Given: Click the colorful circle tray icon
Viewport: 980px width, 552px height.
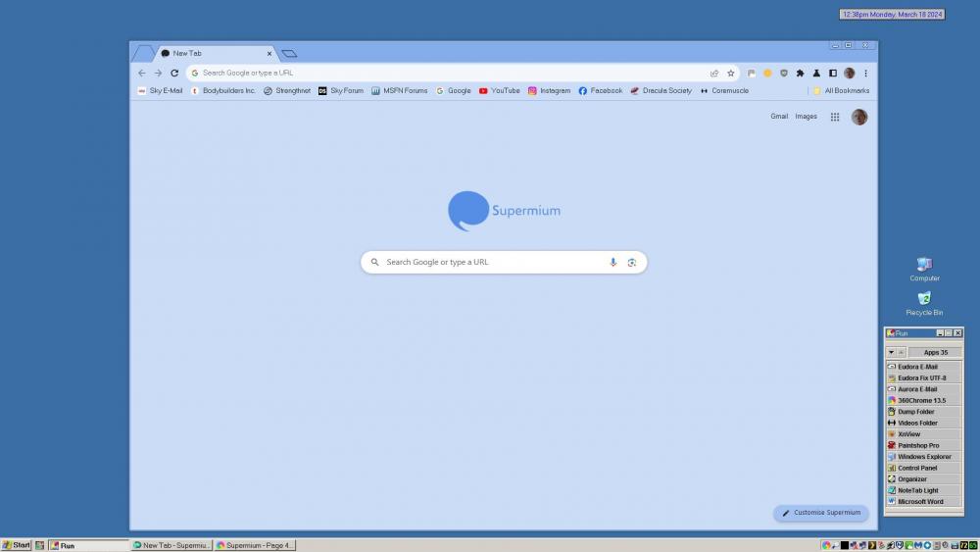Looking at the screenshot, I should point(826,546).
